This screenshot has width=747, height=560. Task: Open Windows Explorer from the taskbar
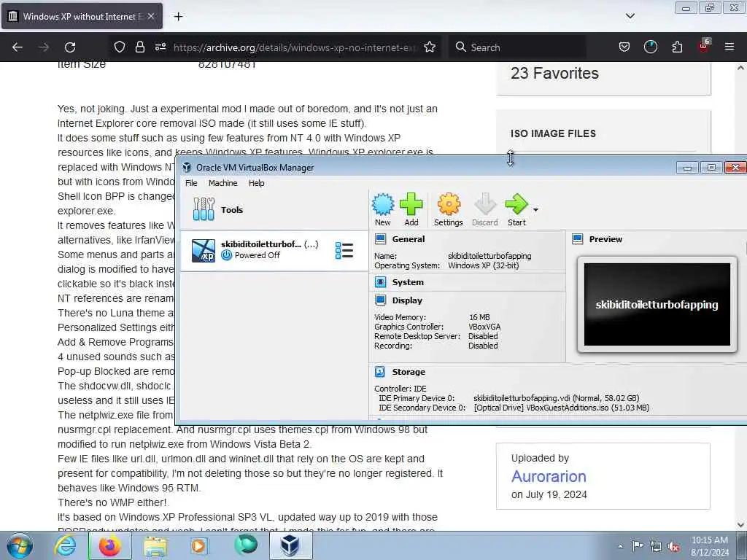(x=155, y=545)
